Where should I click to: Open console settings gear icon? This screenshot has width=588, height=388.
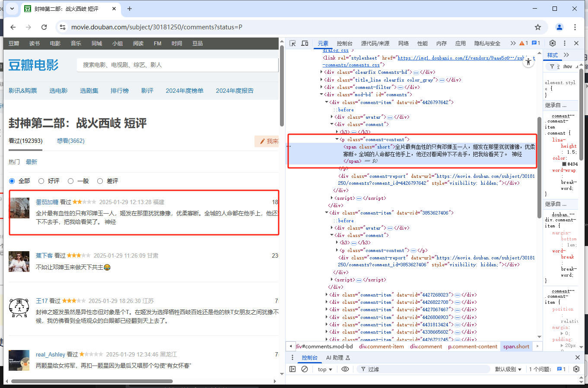tap(576, 369)
